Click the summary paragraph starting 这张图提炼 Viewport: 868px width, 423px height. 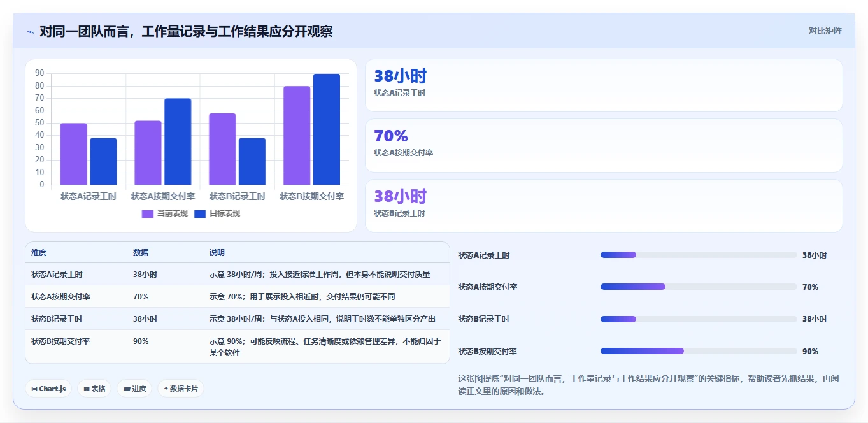point(649,385)
